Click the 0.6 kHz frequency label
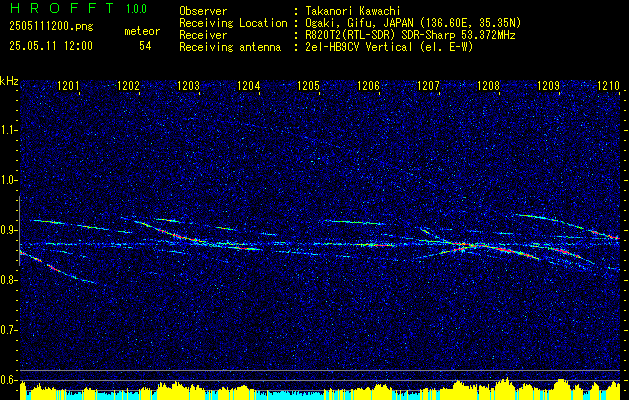 coord(8,380)
